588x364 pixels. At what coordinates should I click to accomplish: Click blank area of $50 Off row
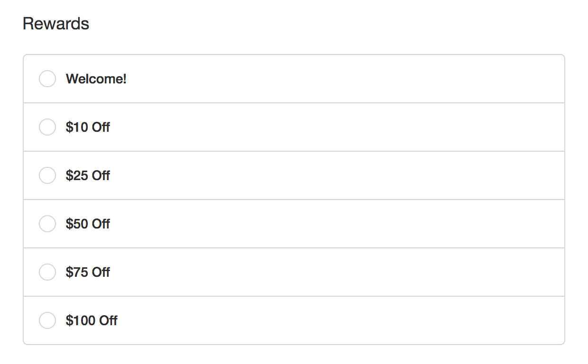332,224
